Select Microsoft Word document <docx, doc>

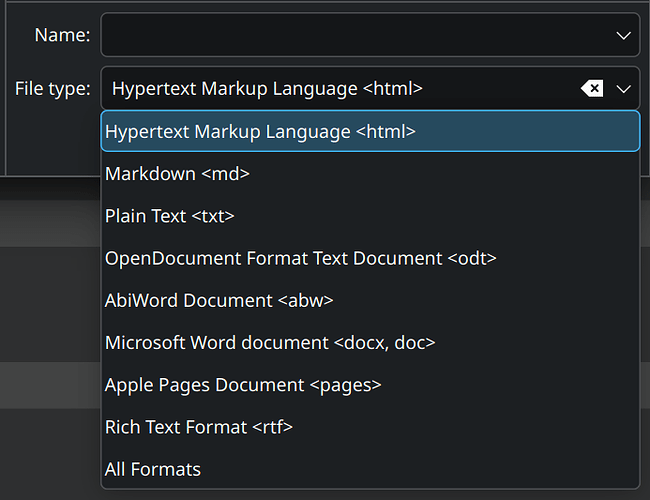[x=270, y=343]
